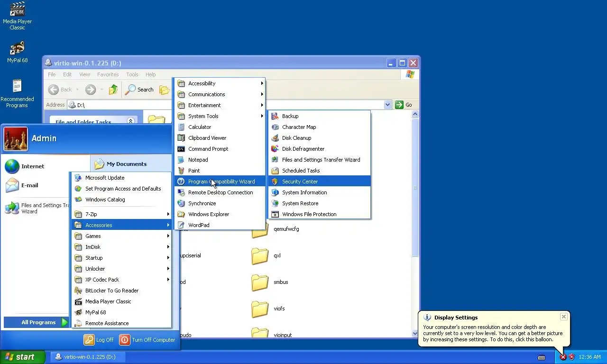Open Internet from Start menu
607x364 pixels.
25,166
